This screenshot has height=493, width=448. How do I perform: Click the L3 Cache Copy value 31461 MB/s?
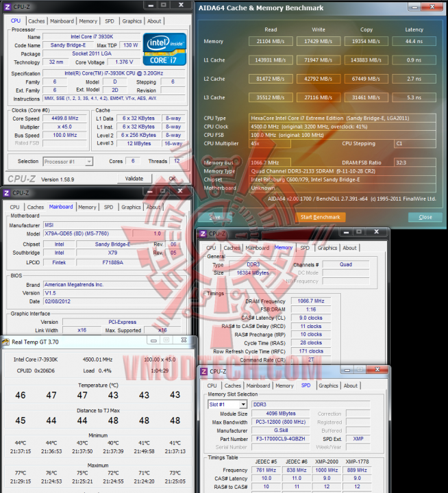[x=366, y=97]
